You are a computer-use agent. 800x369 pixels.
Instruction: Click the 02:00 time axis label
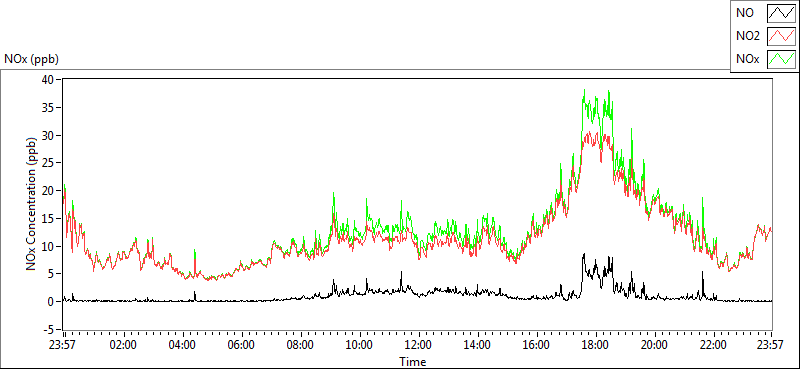click(x=123, y=345)
